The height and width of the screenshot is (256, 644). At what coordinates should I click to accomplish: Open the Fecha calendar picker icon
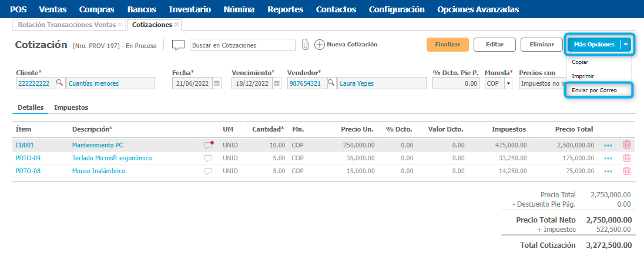217,83
